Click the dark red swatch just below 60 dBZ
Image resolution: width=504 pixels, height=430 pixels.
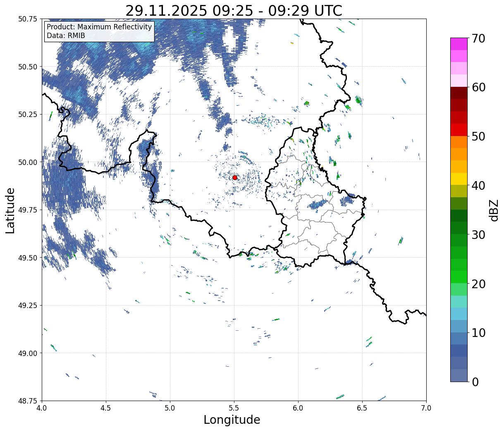coord(459,93)
